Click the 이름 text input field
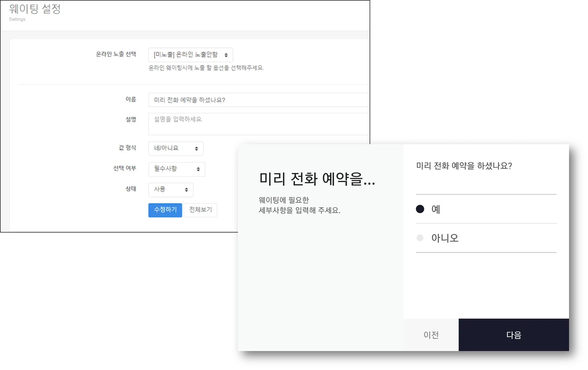Image resolution: width=588 pixels, height=370 pixels. click(258, 100)
